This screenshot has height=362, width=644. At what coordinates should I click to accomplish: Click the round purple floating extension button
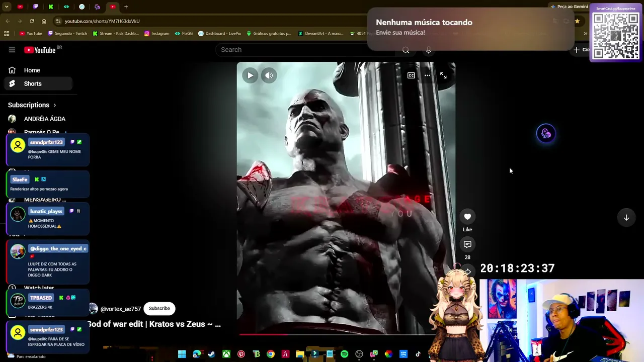tap(546, 134)
